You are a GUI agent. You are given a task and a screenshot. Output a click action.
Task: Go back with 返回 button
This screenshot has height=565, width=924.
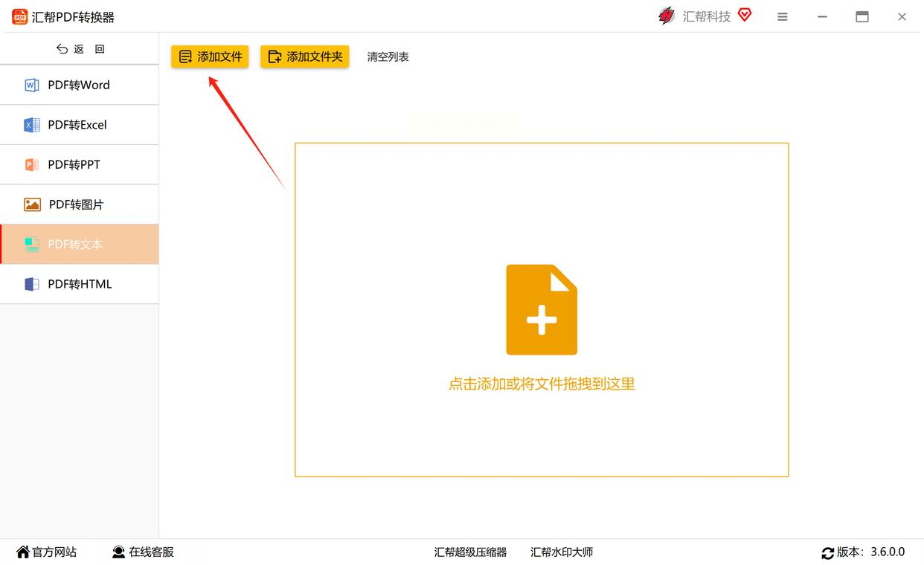(x=80, y=49)
